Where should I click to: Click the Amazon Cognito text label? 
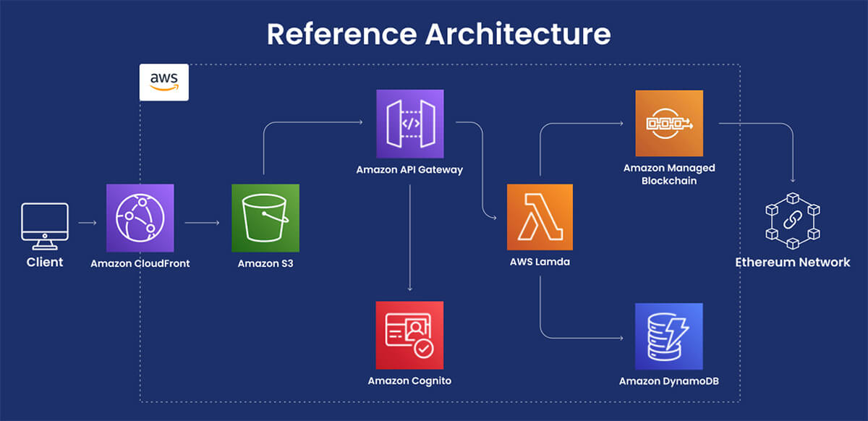coord(409,380)
